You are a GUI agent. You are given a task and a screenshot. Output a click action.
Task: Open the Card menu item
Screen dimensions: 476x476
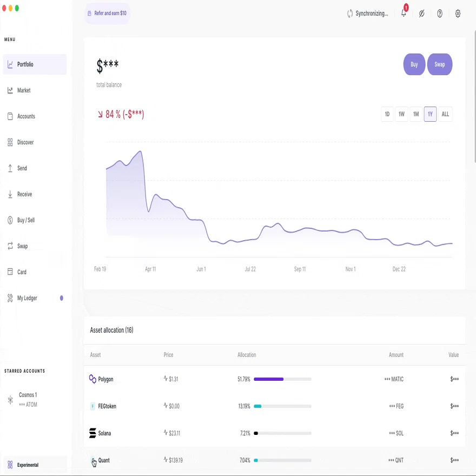pyautogui.click(x=35, y=272)
